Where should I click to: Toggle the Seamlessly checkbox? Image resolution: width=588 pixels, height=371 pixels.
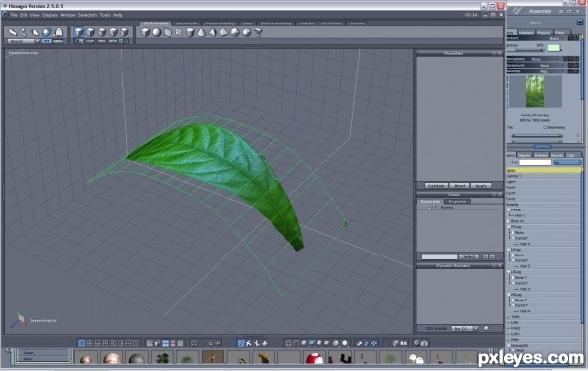point(545,128)
